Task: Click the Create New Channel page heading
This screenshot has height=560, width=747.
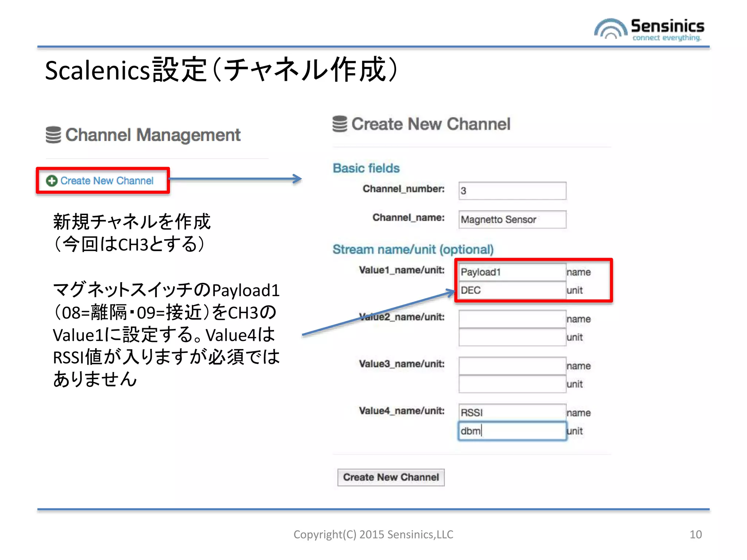Action: (431, 124)
